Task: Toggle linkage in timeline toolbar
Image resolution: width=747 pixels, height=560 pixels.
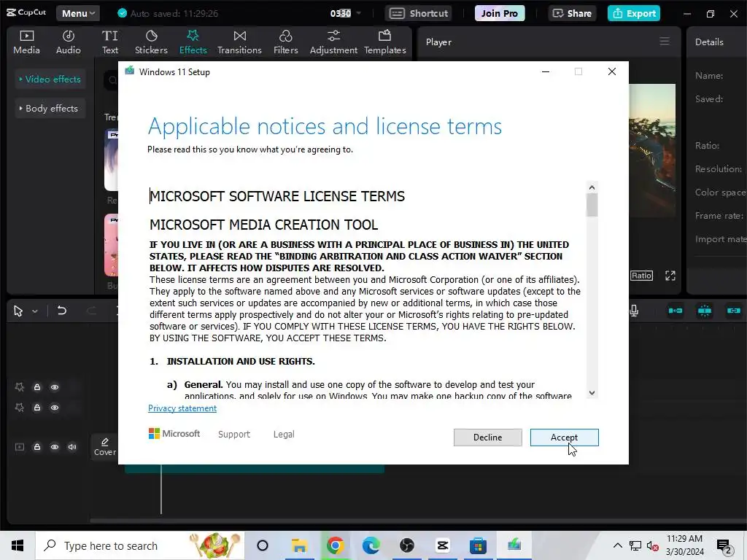Action: point(734,311)
